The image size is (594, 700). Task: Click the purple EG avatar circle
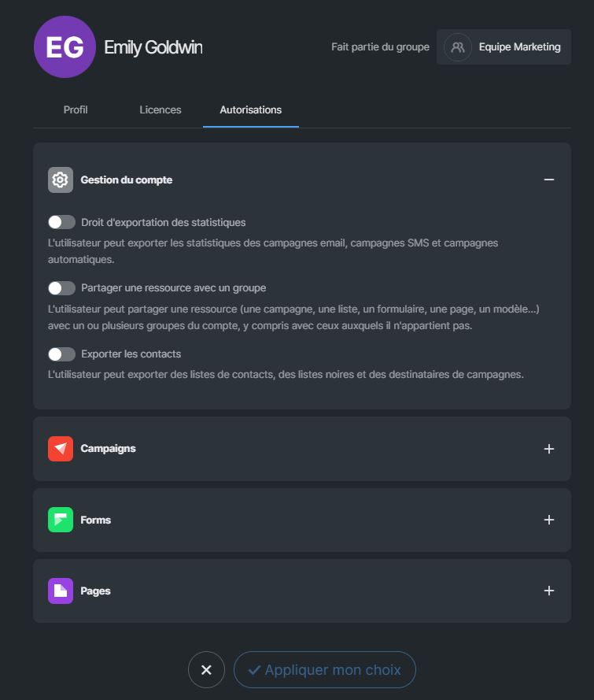(x=65, y=47)
